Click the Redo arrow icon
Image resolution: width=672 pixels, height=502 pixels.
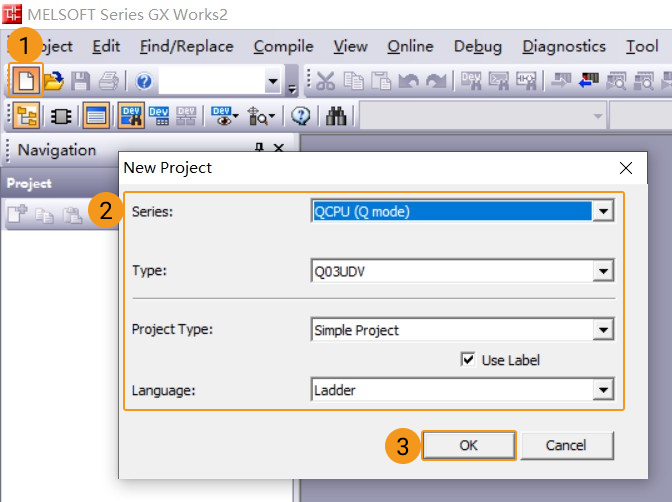436,81
